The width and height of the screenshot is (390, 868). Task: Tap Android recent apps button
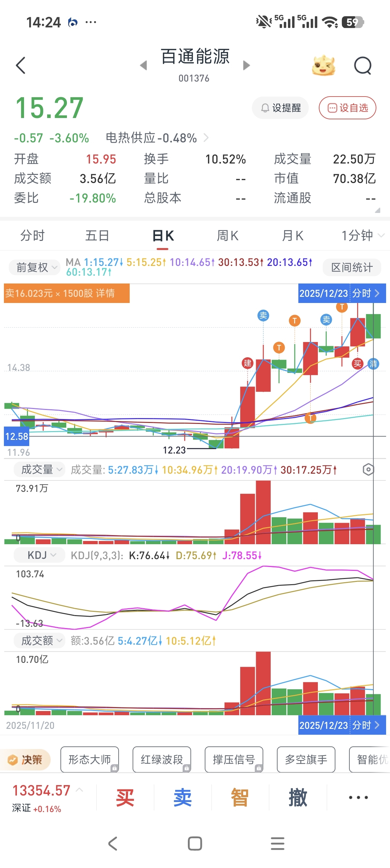(x=278, y=843)
